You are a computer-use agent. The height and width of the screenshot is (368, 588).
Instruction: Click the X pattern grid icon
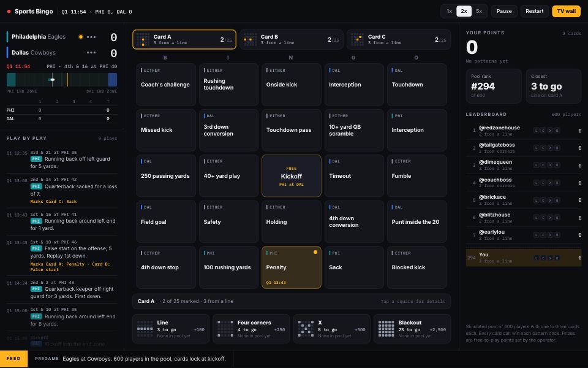coord(306,329)
